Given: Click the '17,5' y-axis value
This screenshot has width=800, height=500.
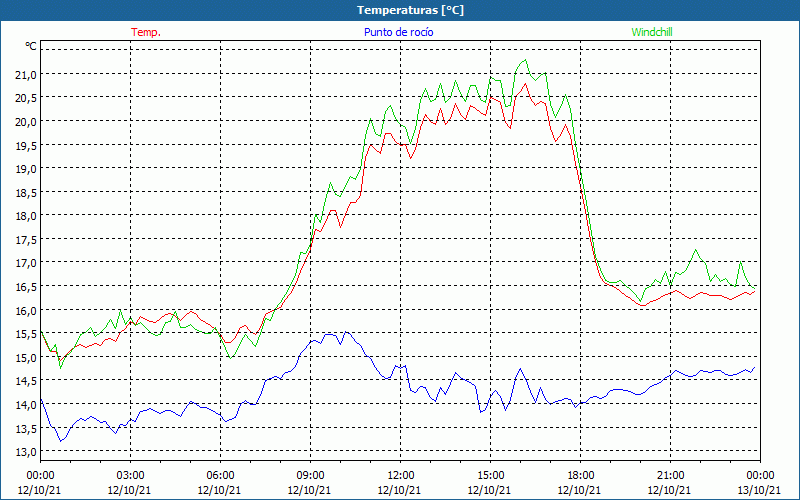Looking at the screenshot, I should [26, 240].
